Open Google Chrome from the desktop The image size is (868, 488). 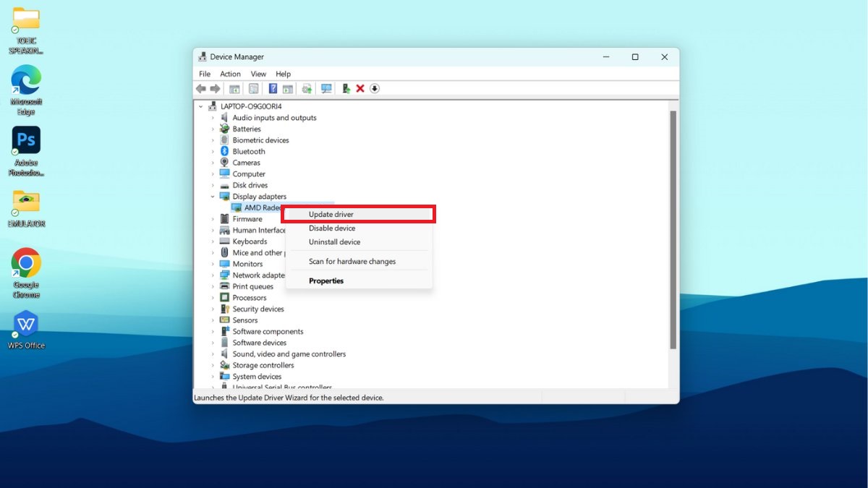[x=26, y=264]
